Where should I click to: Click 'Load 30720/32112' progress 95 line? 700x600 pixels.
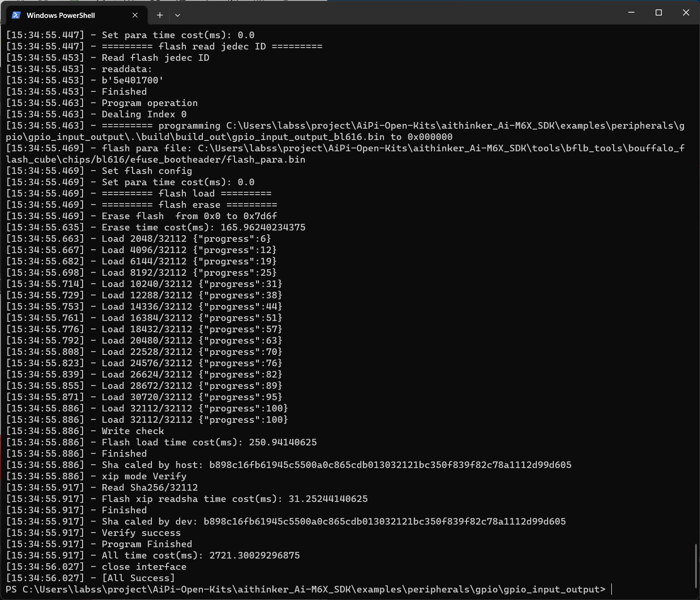click(144, 397)
